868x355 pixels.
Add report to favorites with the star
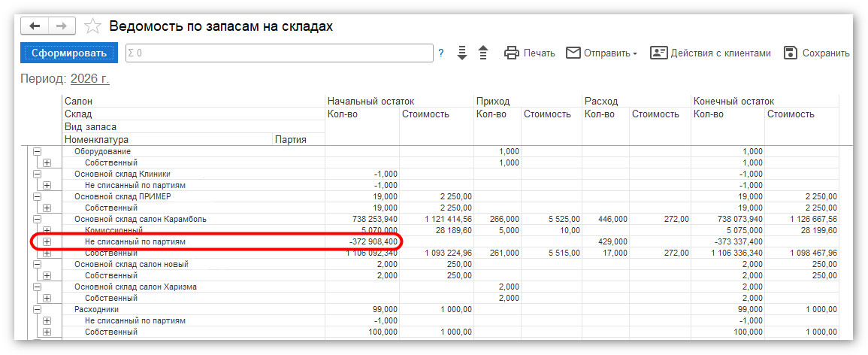pyautogui.click(x=92, y=26)
